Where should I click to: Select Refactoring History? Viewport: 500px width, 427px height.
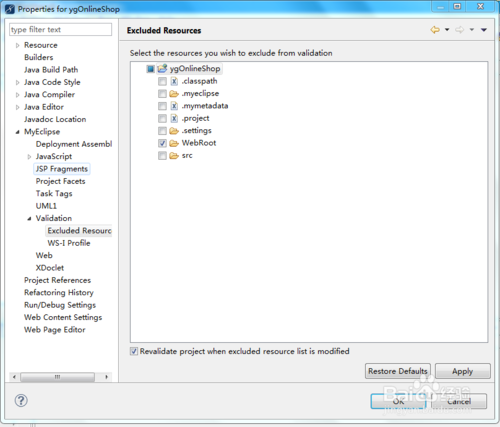[x=59, y=292]
